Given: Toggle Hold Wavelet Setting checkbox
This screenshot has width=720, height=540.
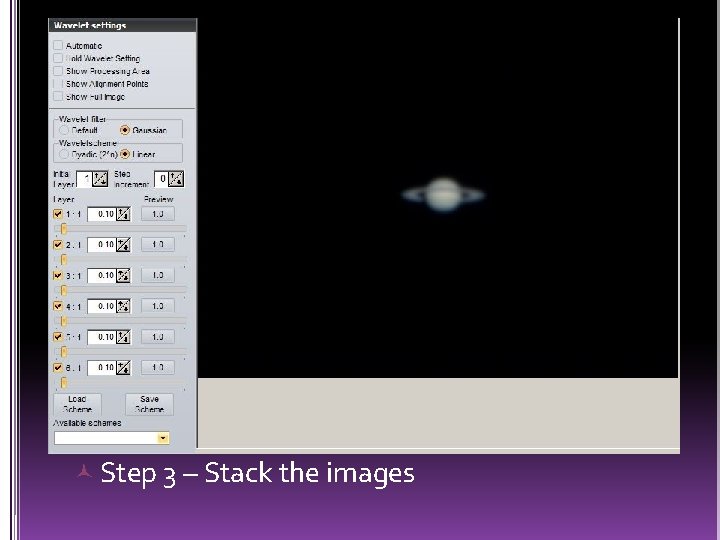Looking at the screenshot, I should tap(58, 58).
